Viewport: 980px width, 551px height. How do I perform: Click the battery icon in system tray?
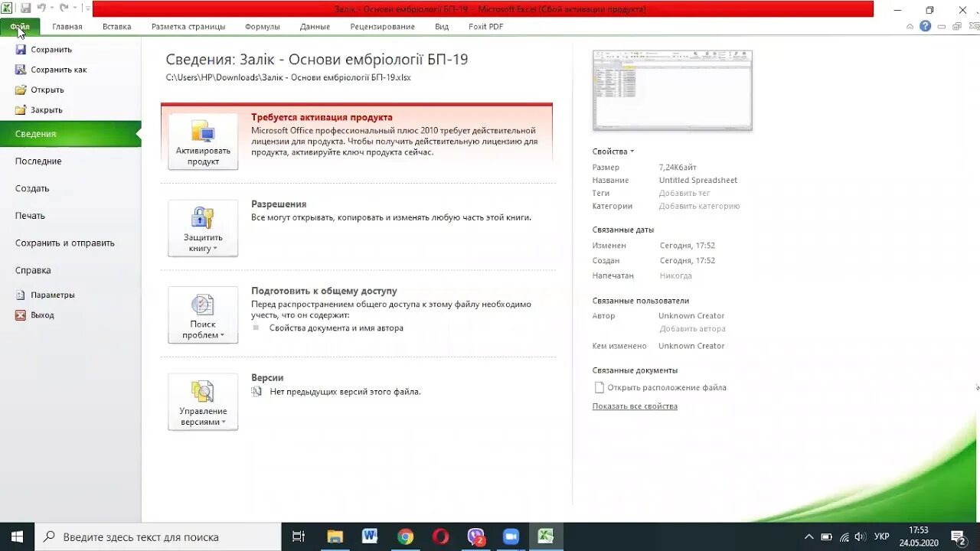(826, 536)
